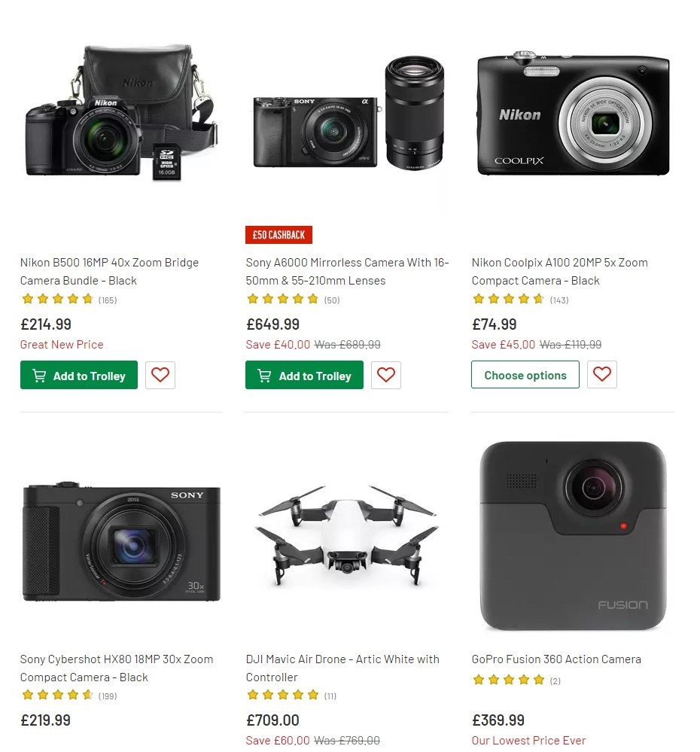Click Add to Trolley for the Nikon B500 bundle
Image resolution: width=700 pixels, height=752 pixels.
(79, 375)
